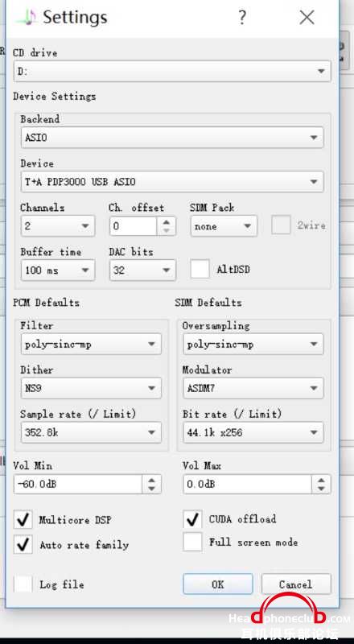Viewport: 354px width, 644px height.
Task: Turn on Full screen mode checkbox
Action: (x=192, y=542)
